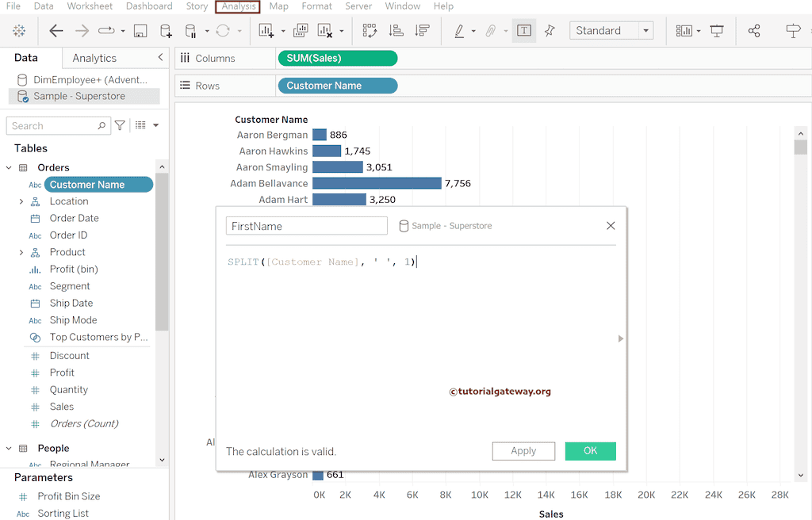Click the Undo arrow icon

(56, 31)
